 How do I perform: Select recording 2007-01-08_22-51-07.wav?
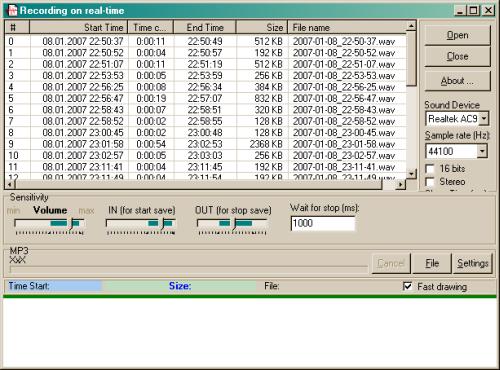point(344,64)
